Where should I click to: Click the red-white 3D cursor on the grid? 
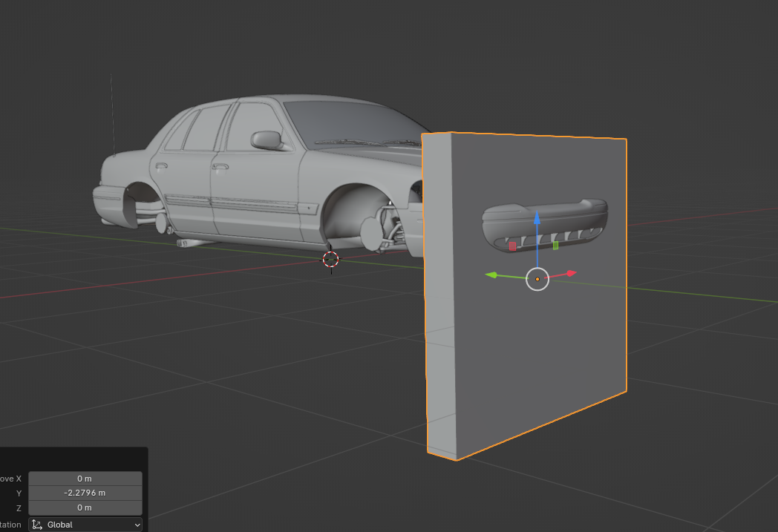click(330, 259)
